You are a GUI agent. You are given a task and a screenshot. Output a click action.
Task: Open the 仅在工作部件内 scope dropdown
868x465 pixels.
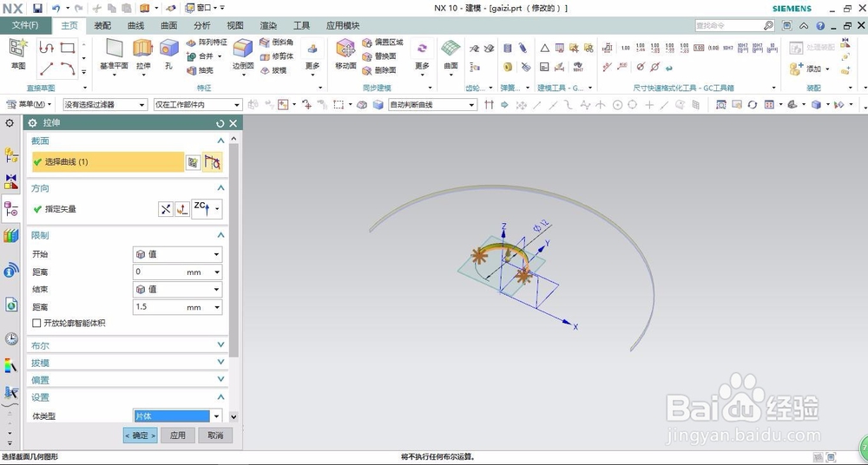point(198,105)
